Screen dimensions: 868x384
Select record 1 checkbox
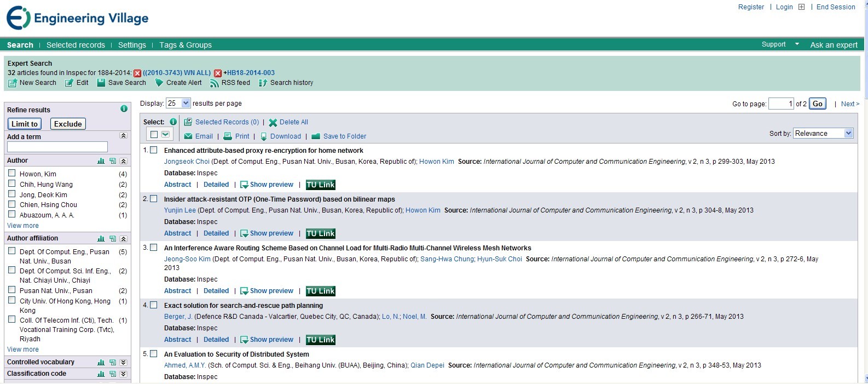point(154,150)
